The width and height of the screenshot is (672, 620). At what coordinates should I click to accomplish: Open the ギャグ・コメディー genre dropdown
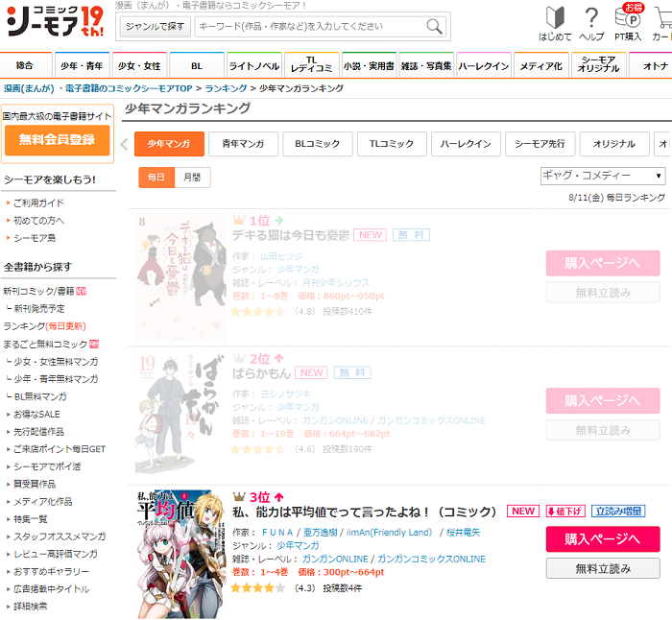click(603, 176)
